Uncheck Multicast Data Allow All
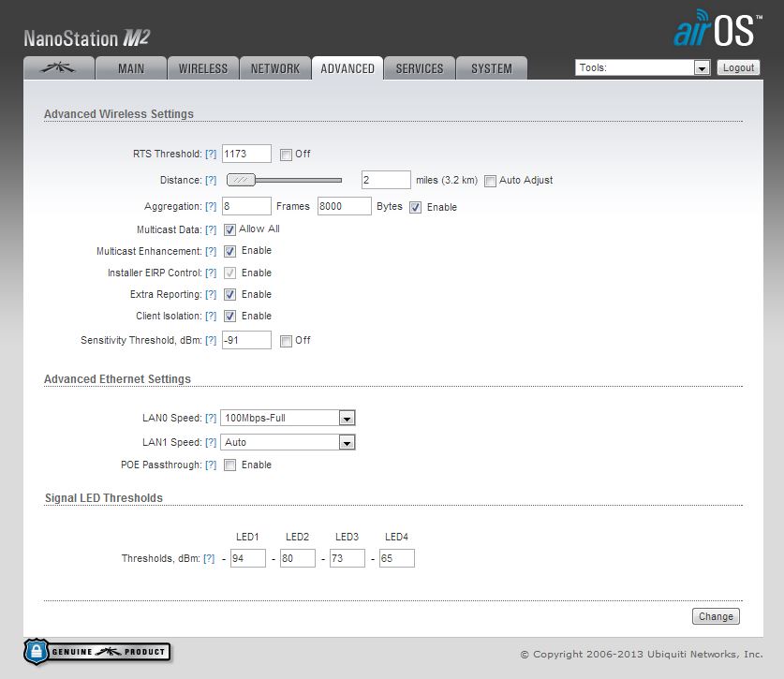Screen dimensions: 784x679 [x=229, y=230]
